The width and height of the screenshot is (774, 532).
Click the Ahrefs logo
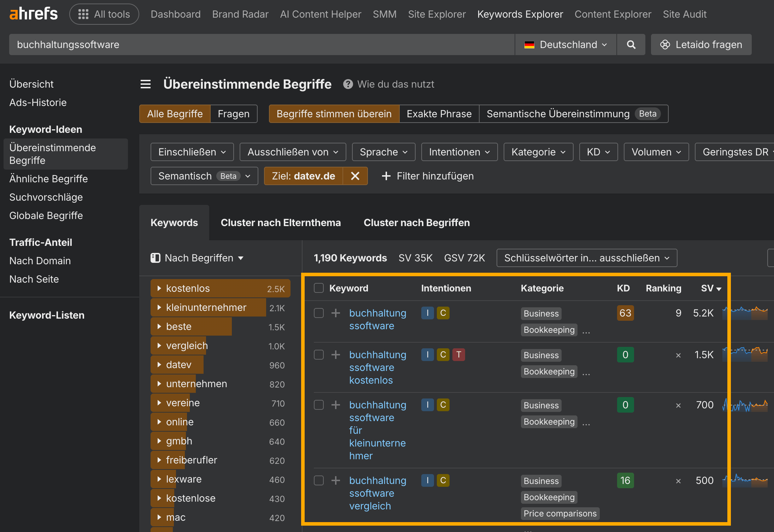pos(33,14)
